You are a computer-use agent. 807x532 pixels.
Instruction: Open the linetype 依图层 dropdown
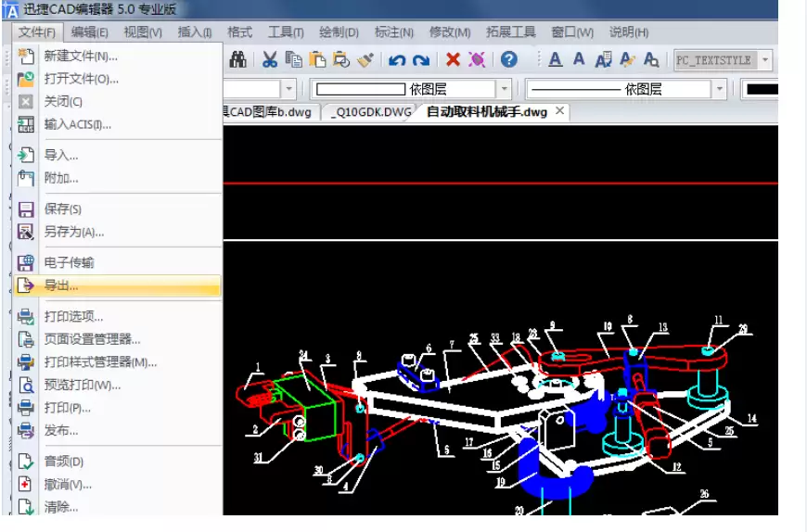pos(719,90)
